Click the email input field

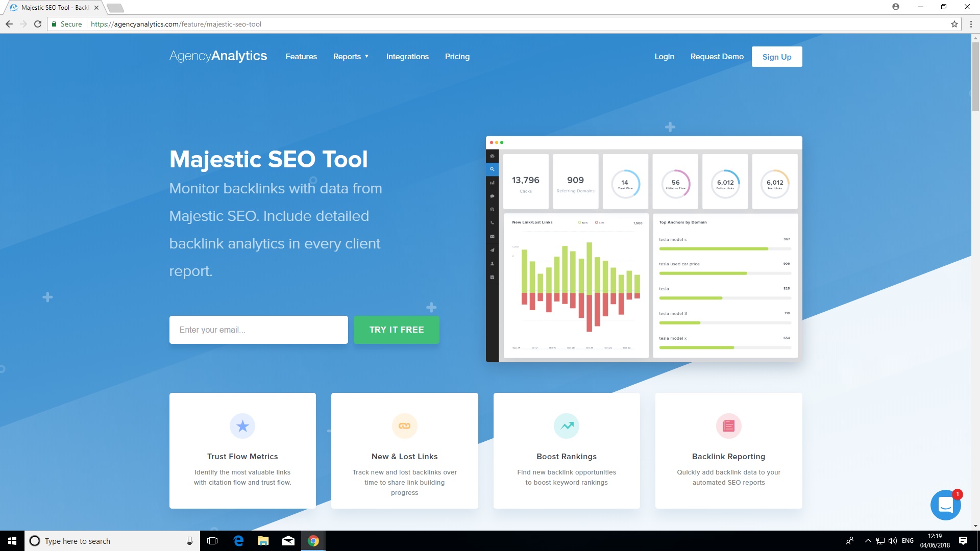point(258,330)
